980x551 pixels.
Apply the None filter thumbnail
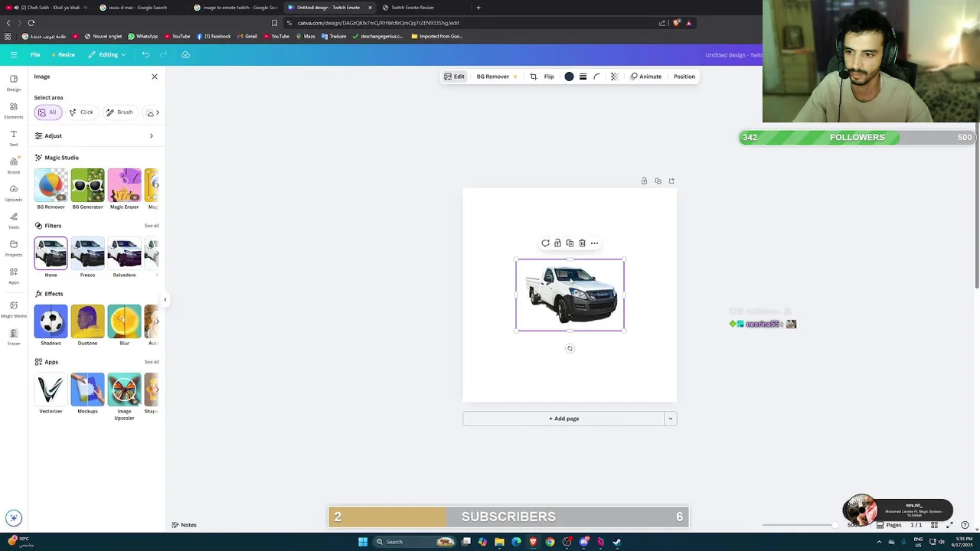[51, 253]
